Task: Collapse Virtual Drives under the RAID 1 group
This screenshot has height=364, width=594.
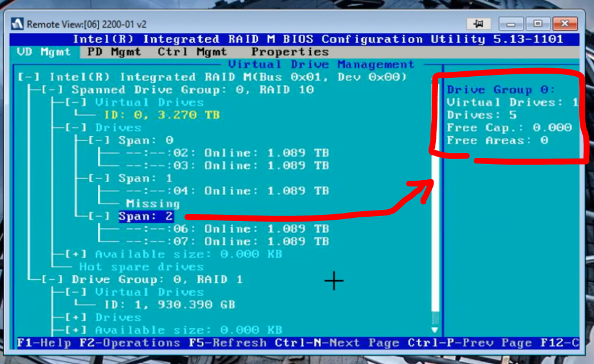Action: [76, 292]
